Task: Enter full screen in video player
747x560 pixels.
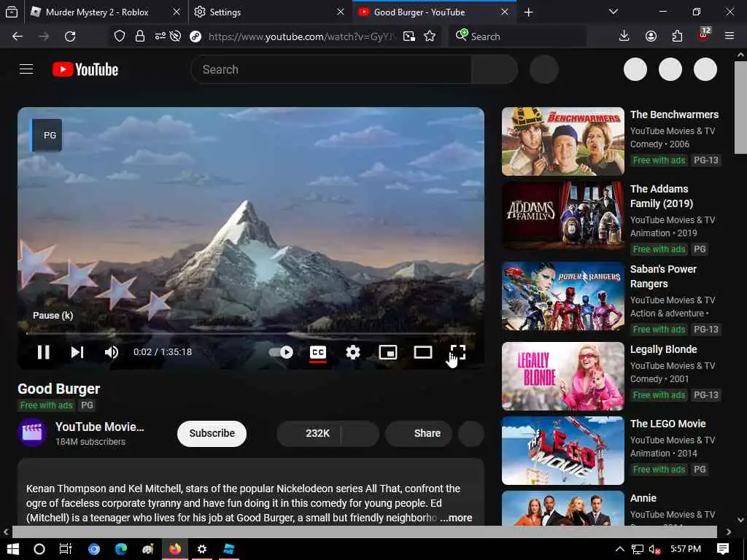Action: click(x=458, y=352)
